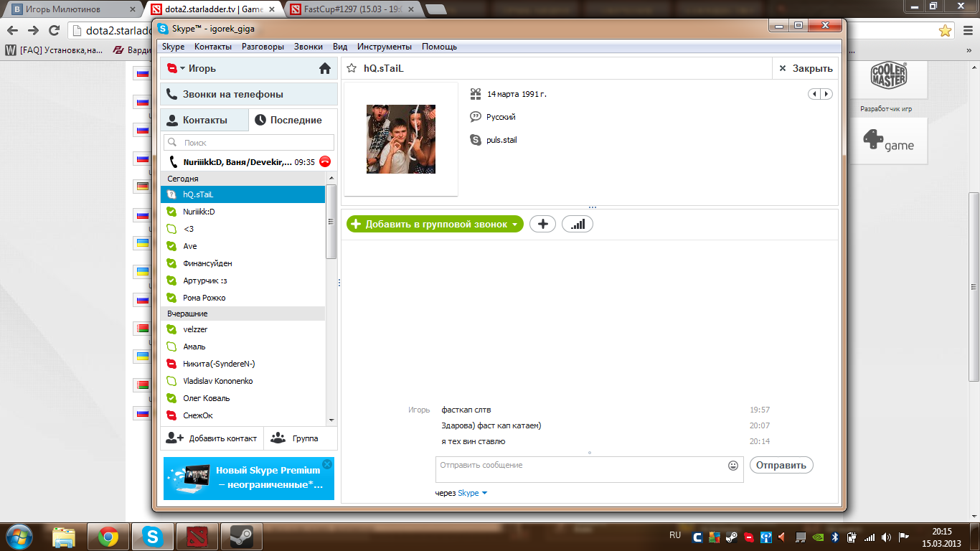This screenshot has width=980, height=551.
Task: Select contact Vladislav Kononenko
Action: (242, 381)
